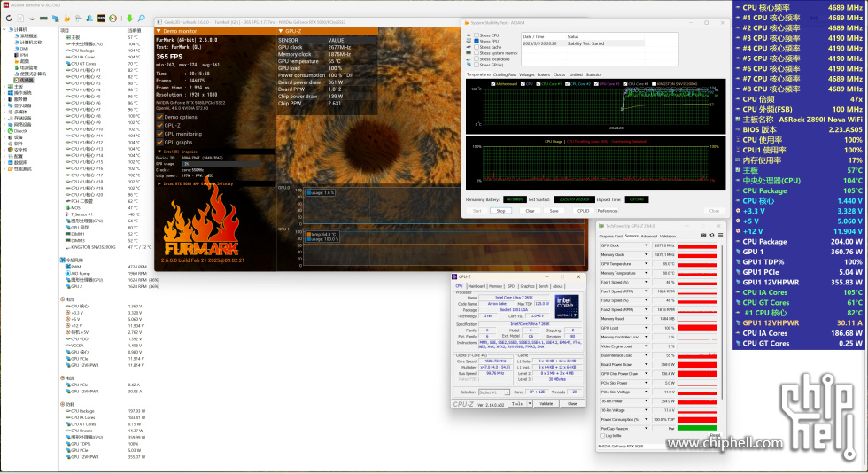
Task: Enable the Stress local disks checkbox
Action: coord(477,59)
